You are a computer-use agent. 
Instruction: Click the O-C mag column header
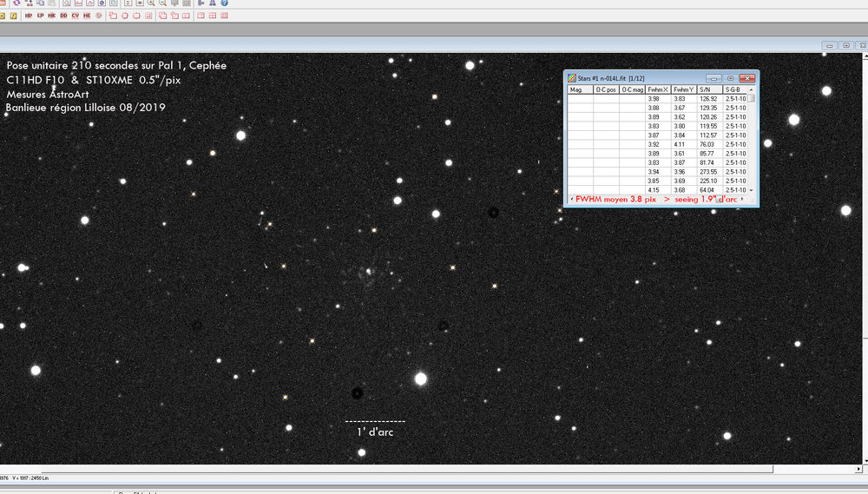tap(632, 89)
